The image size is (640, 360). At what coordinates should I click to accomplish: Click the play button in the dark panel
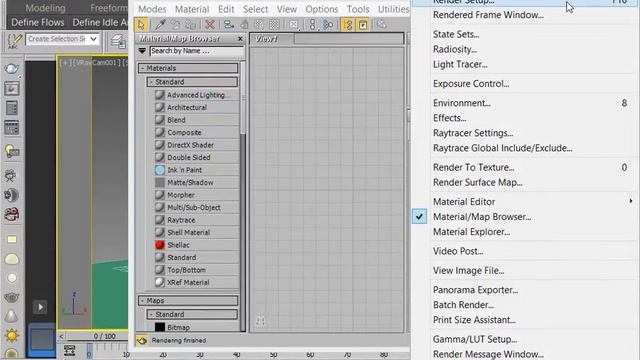(40, 307)
